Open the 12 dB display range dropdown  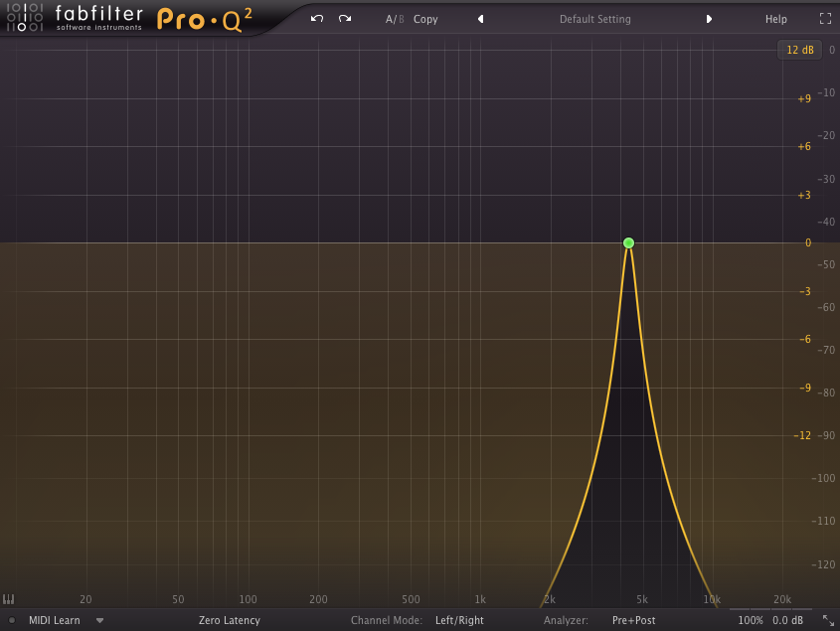799,50
